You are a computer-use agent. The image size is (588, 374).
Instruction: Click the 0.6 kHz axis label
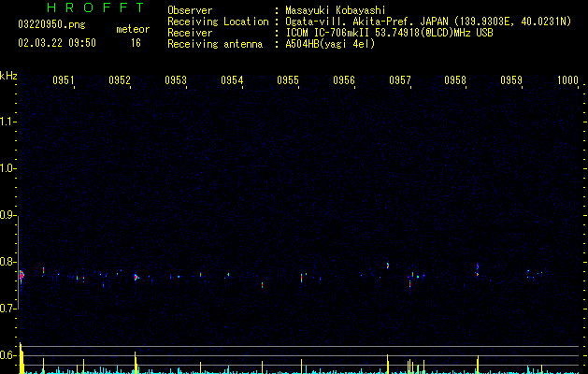[x=7, y=355]
